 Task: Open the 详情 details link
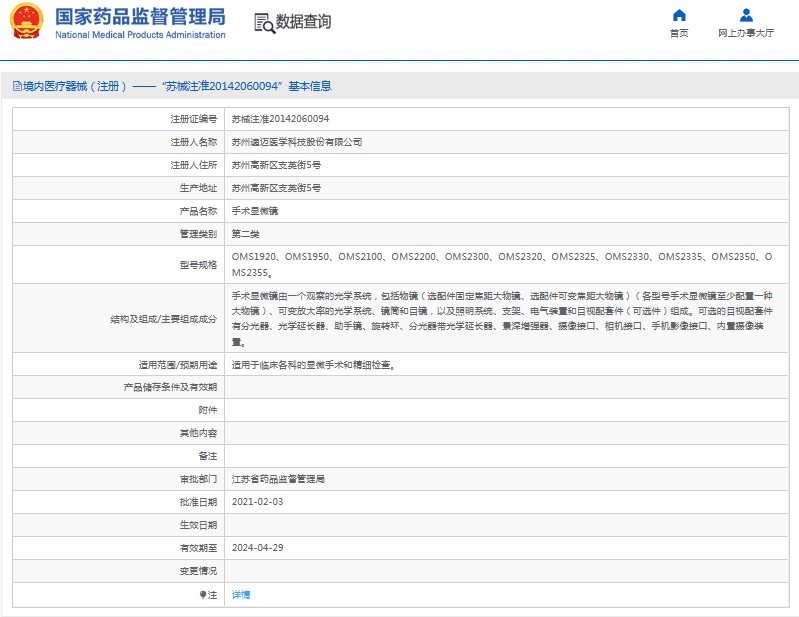point(241,595)
